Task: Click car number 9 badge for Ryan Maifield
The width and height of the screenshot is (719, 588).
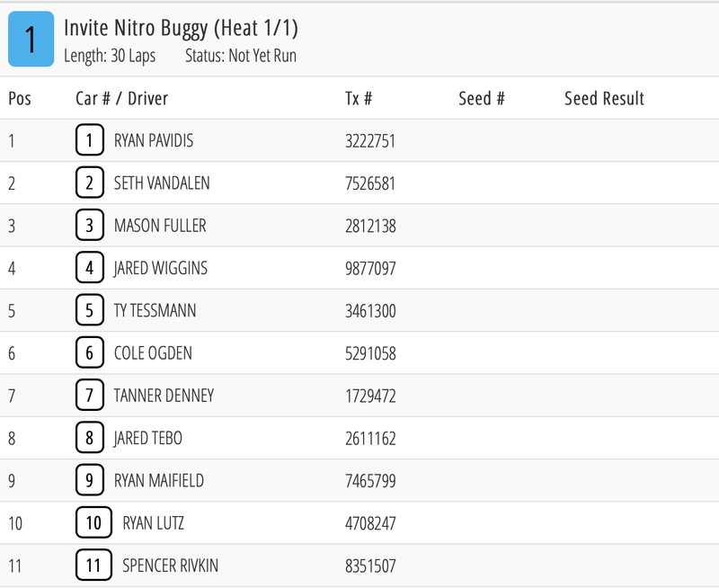Action: [x=89, y=480]
